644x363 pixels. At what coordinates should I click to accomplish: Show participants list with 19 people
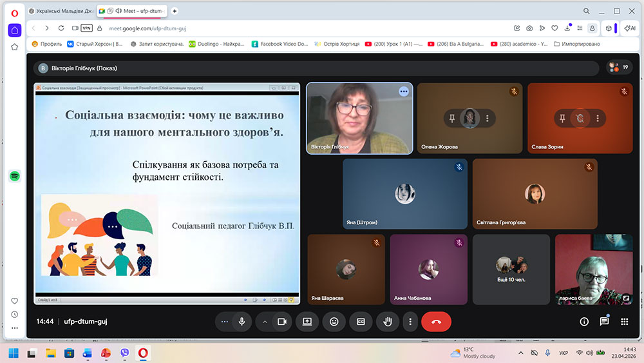619,67
